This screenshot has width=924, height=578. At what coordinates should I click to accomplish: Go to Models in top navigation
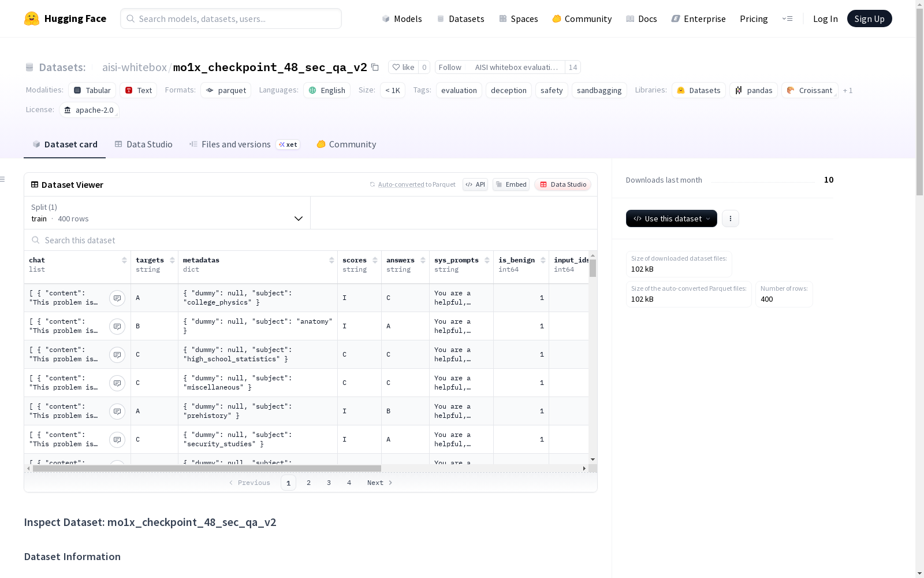click(402, 18)
